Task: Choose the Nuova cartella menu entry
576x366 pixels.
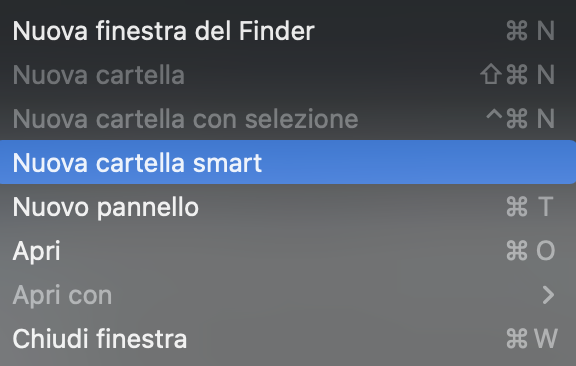Action: pos(288,75)
